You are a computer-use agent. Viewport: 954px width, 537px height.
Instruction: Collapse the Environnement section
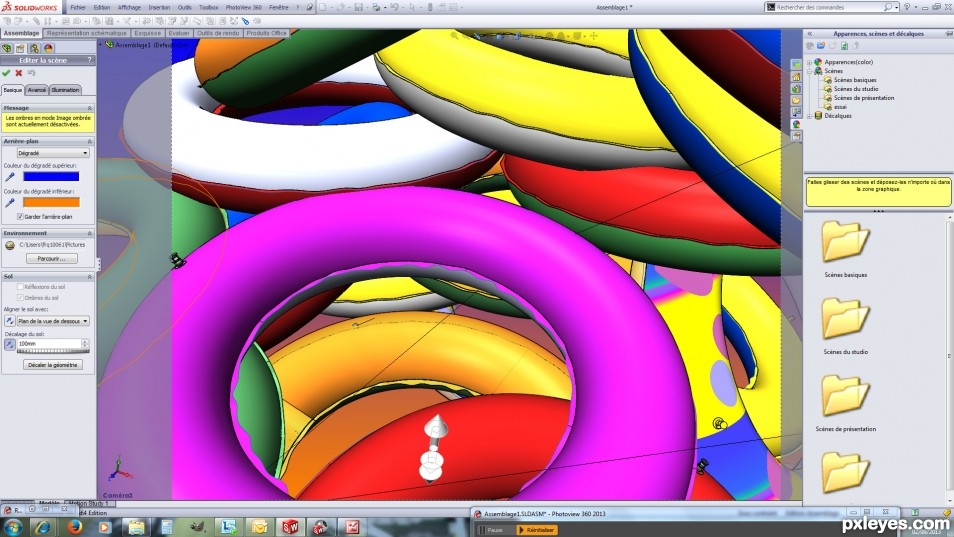coord(89,234)
